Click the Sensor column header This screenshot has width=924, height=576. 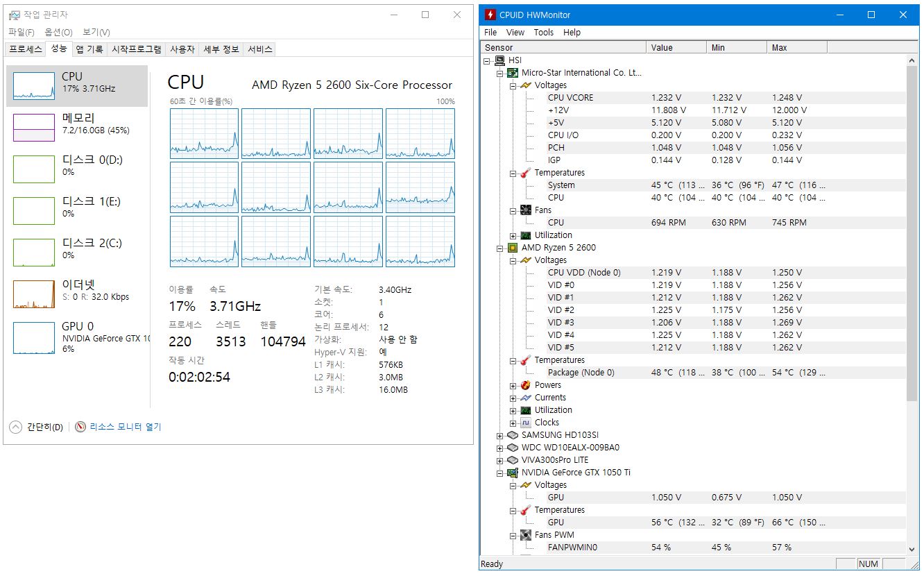click(564, 48)
